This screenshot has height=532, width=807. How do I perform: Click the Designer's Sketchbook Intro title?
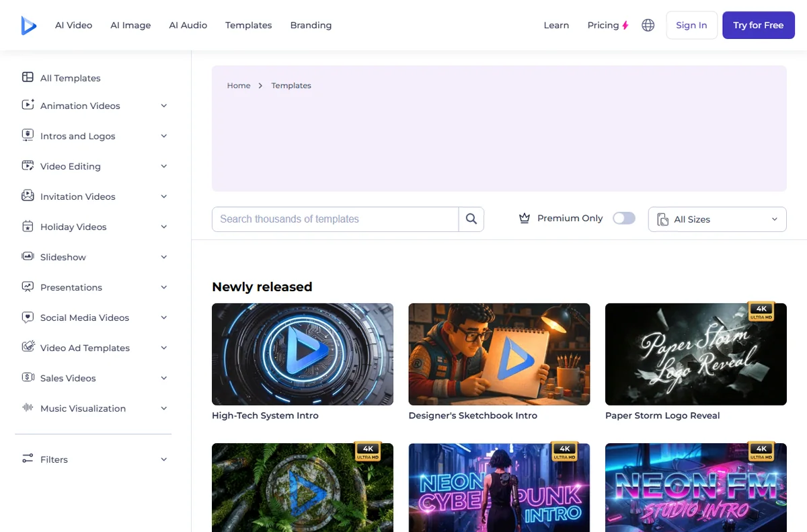[x=473, y=416]
